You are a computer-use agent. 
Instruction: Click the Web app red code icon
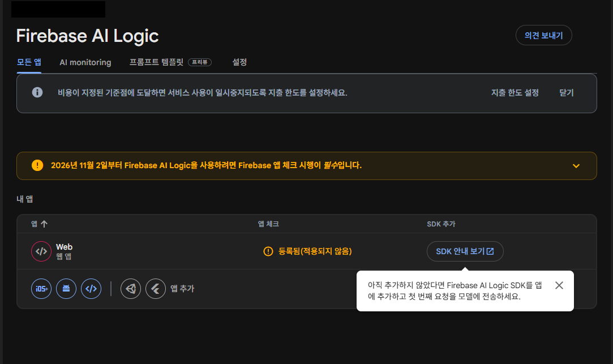pyautogui.click(x=41, y=251)
